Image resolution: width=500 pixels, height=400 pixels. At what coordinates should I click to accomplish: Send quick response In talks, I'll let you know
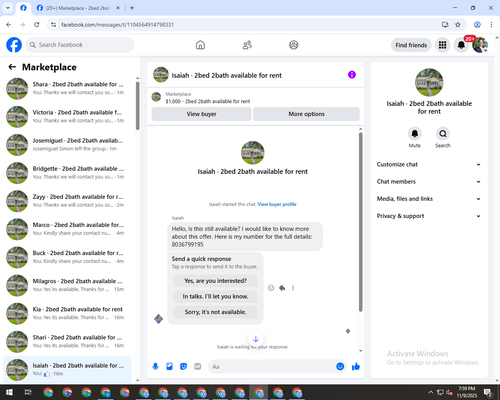[215, 296]
